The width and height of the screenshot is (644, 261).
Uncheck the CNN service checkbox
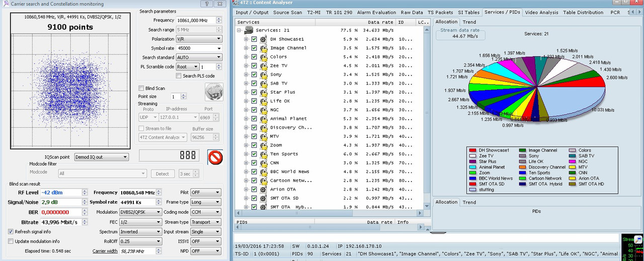(x=254, y=163)
